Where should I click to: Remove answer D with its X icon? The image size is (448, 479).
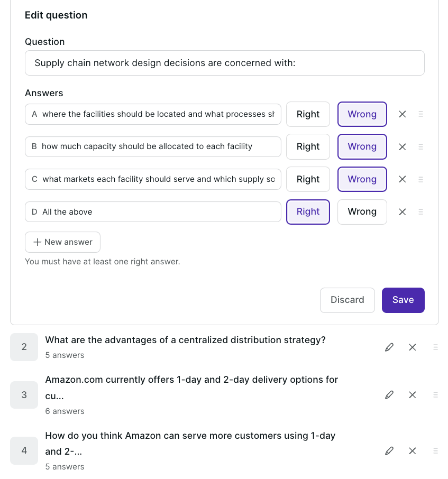(403, 212)
